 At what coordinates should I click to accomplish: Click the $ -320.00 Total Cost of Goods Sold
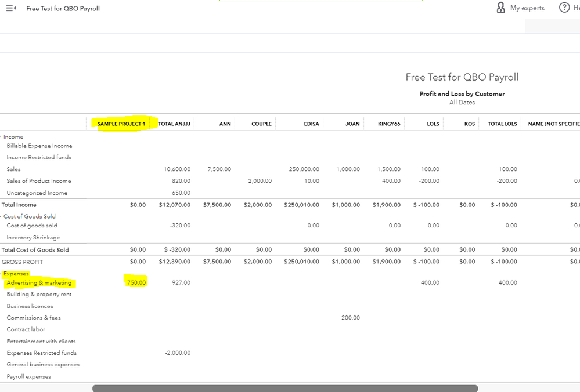click(177, 250)
